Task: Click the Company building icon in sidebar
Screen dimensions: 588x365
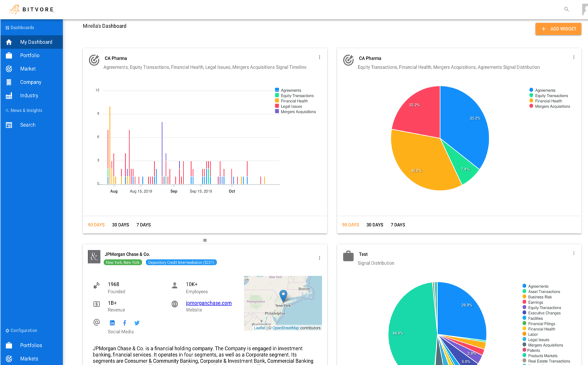Action: 9,82
